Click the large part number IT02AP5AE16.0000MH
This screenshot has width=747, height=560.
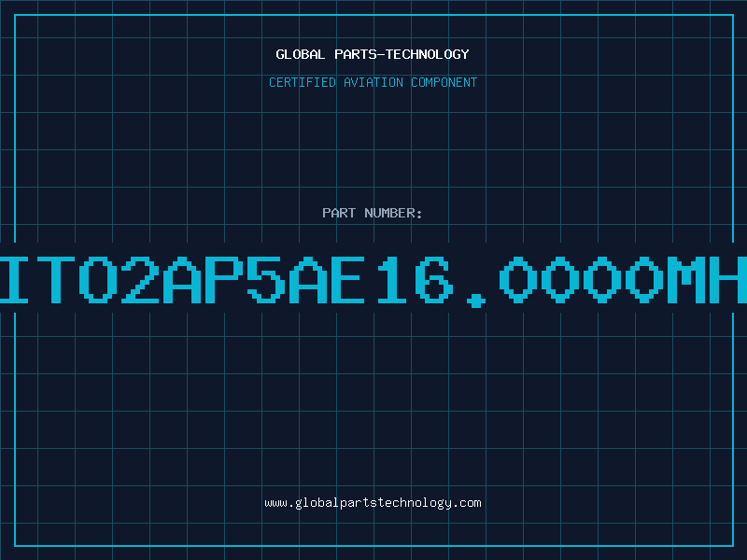[x=373, y=281]
